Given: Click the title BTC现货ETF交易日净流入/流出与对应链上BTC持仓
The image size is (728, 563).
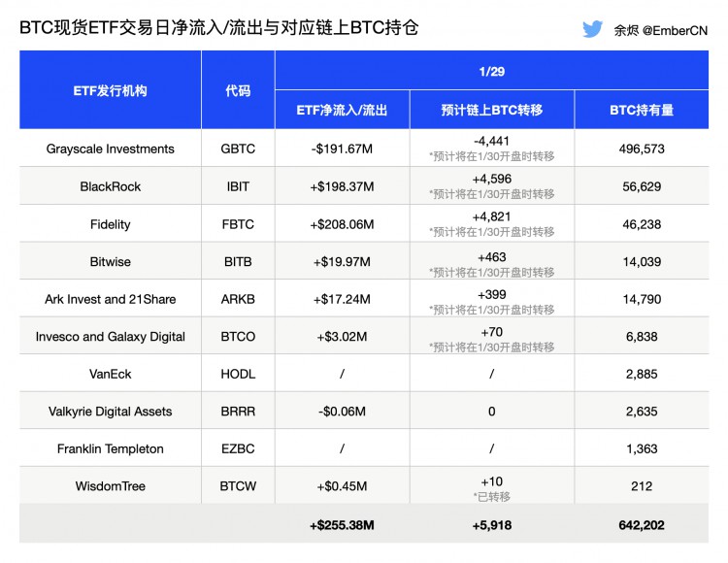Looking at the screenshot, I should point(219,27).
